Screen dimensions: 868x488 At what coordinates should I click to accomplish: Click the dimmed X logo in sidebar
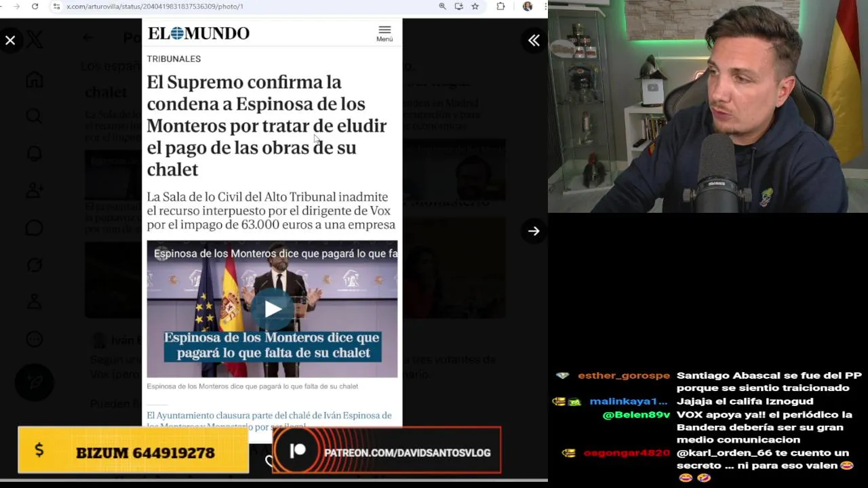[35, 40]
